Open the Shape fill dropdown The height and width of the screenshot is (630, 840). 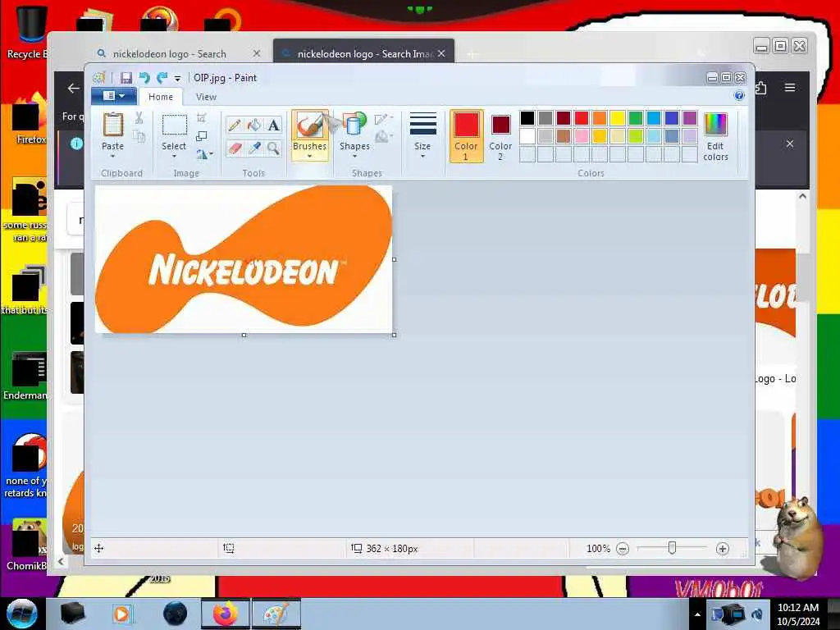(384, 137)
